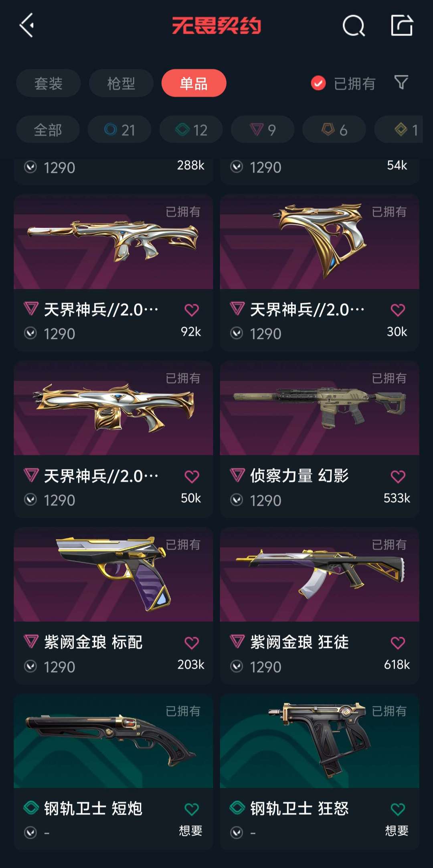Filter by orange pentagon tier 6
The image size is (433, 868).
pos(334,130)
